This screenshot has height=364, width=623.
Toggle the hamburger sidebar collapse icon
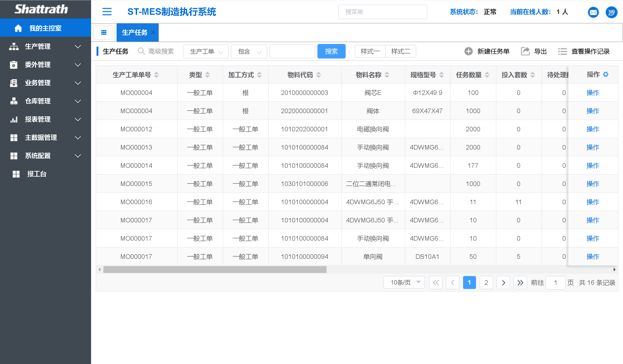[x=107, y=12]
